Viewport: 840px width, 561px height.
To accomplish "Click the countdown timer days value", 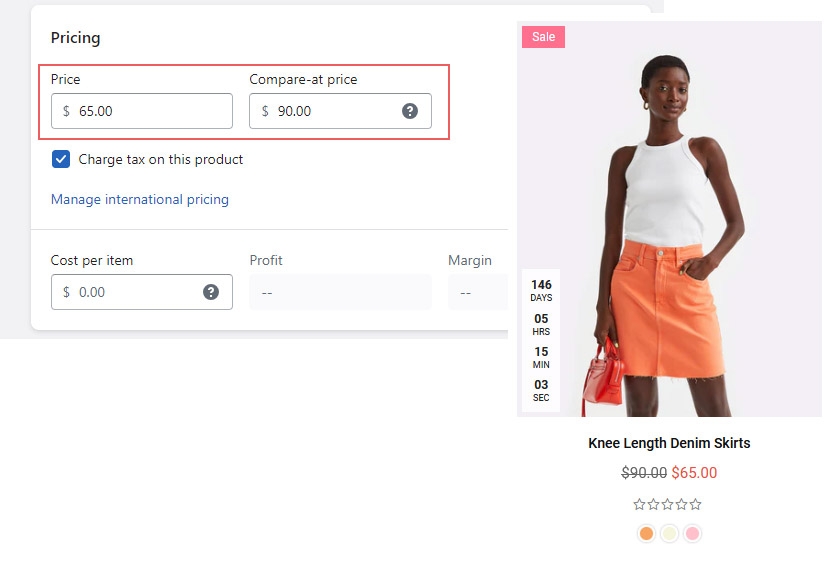I will point(541,285).
